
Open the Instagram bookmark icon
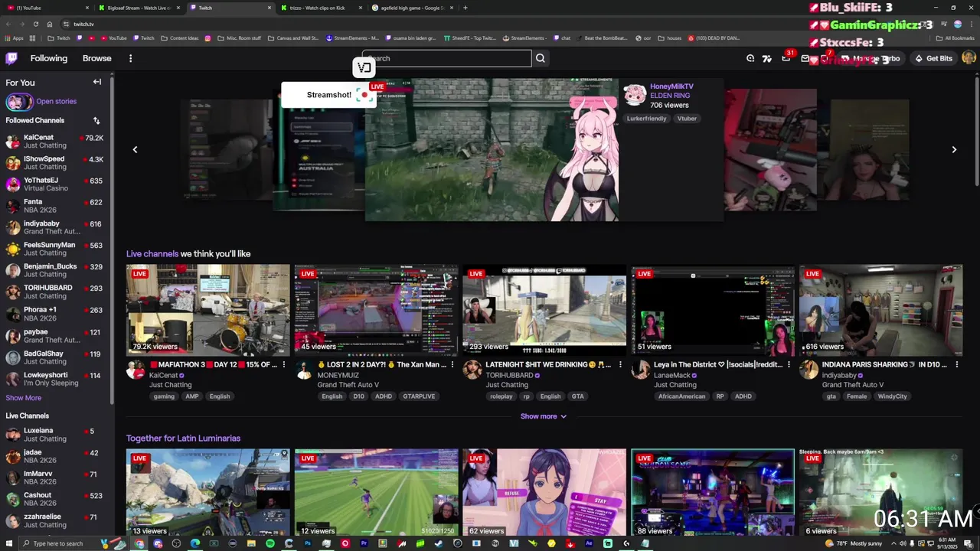pos(207,37)
